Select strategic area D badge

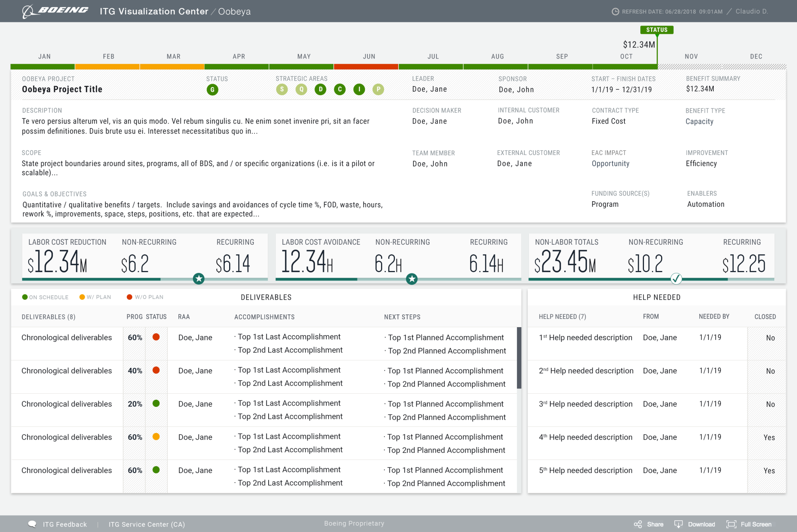pyautogui.click(x=320, y=89)
